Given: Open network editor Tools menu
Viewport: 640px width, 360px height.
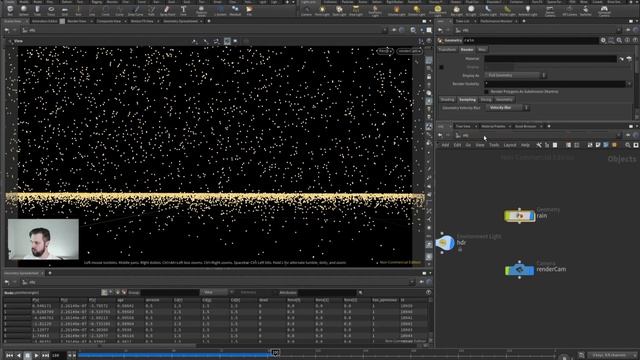Looking at the screenshot, I should [x=494, y=145].
